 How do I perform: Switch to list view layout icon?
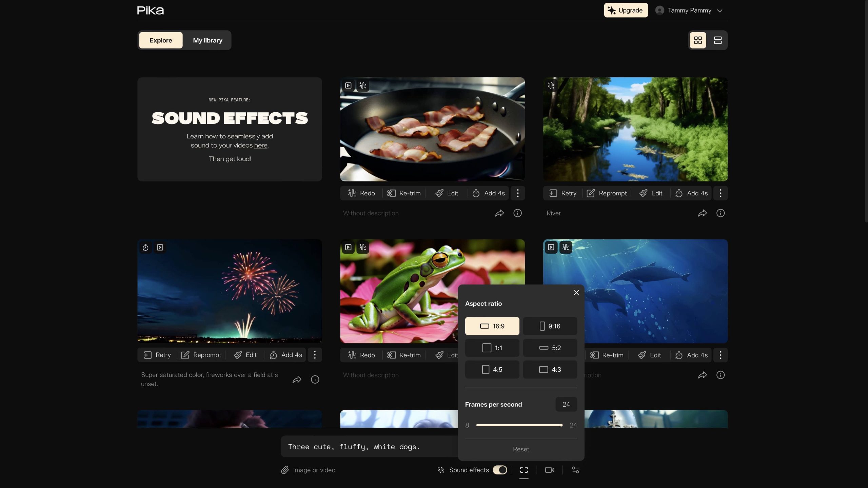717,40
